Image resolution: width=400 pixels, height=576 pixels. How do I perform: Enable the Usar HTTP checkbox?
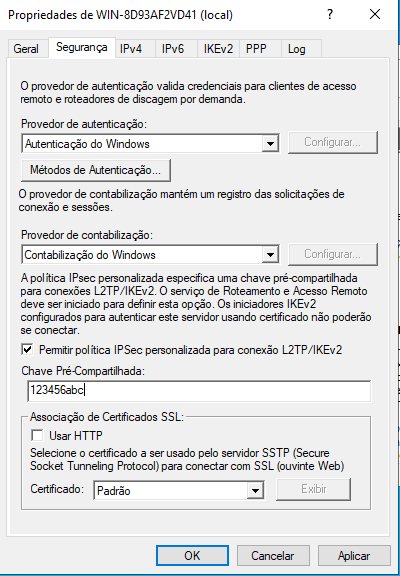(x=37, y=436)
